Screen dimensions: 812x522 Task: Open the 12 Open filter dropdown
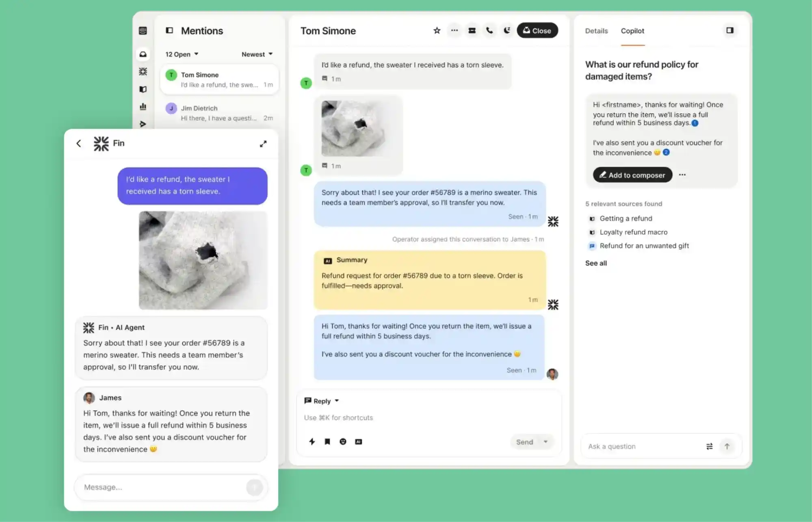click(x=181, y=54)
